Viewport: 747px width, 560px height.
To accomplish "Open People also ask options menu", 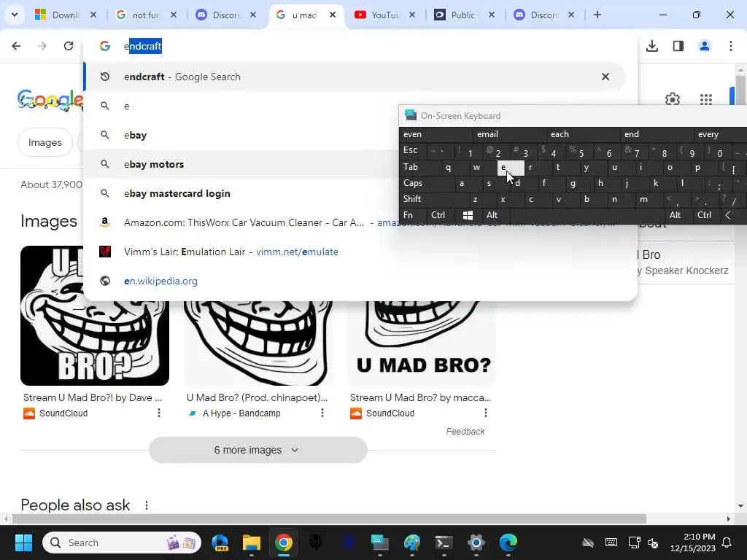I will pos(147,505).
